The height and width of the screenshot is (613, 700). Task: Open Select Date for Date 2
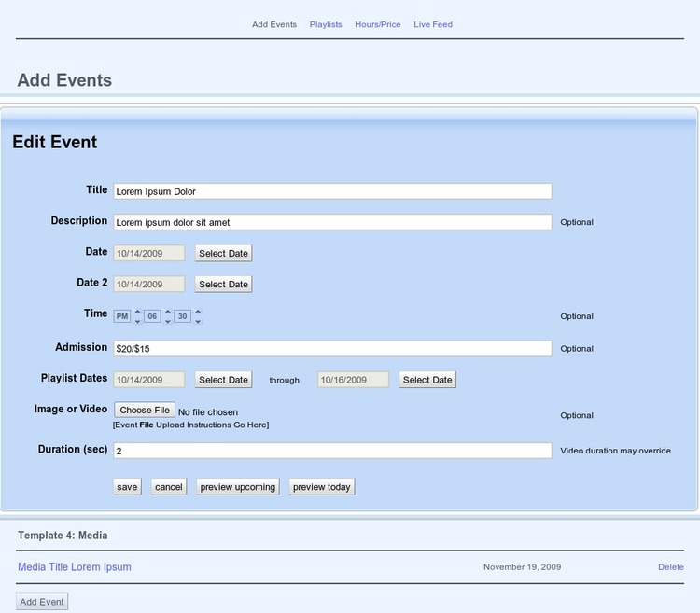pyautogui.click(x=223, y=284)
